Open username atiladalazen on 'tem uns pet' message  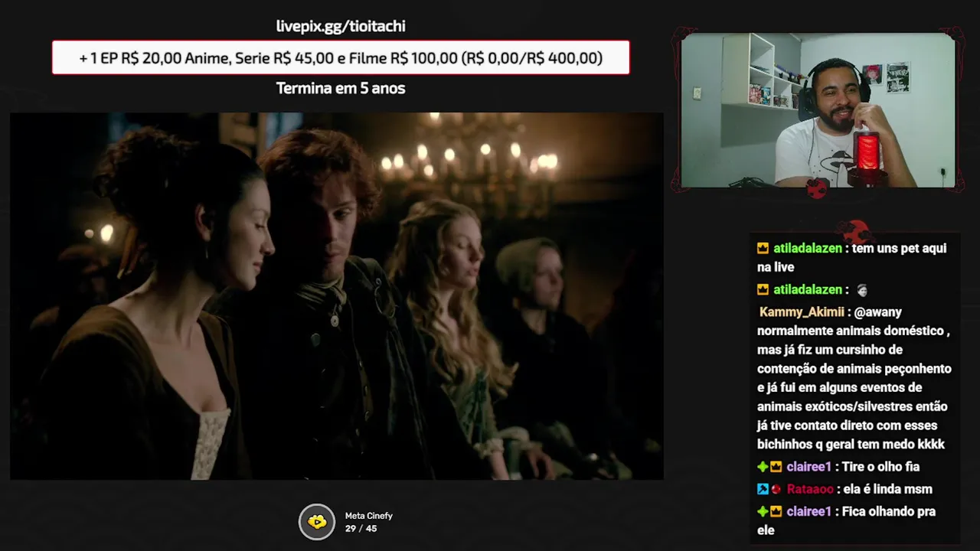point(807,249)
